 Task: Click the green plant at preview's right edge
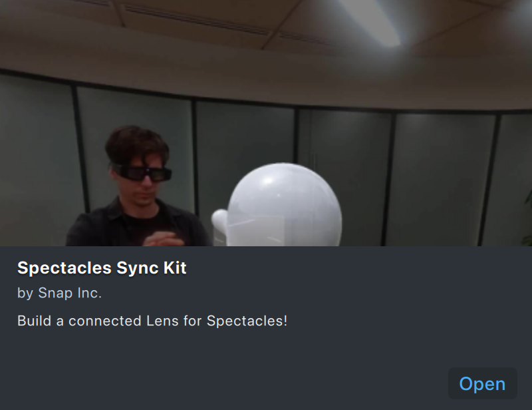(x=528, y=218)
